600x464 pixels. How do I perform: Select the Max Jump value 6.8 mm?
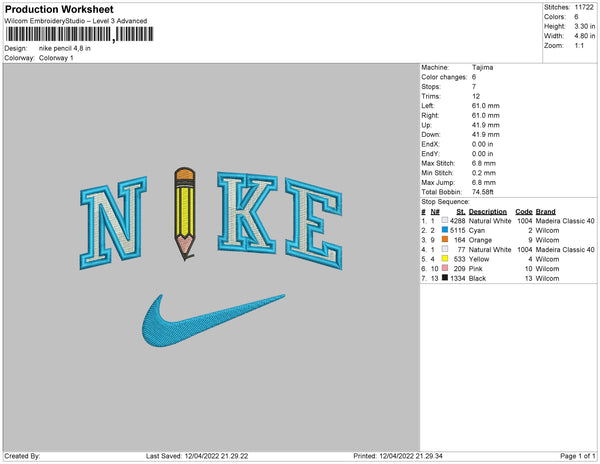pyautogui.click(x=484, y=182)
